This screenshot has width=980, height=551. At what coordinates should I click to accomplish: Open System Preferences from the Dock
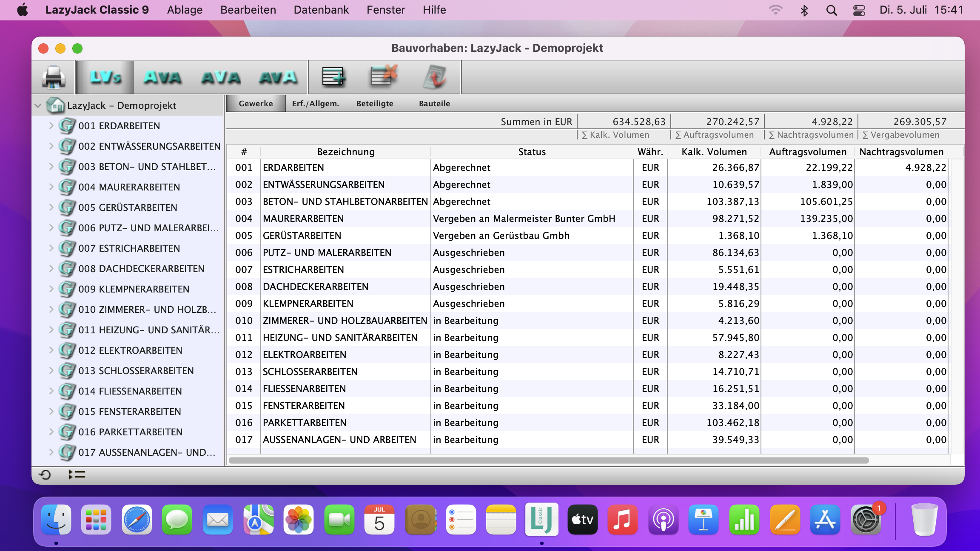[x=866, y=520]
